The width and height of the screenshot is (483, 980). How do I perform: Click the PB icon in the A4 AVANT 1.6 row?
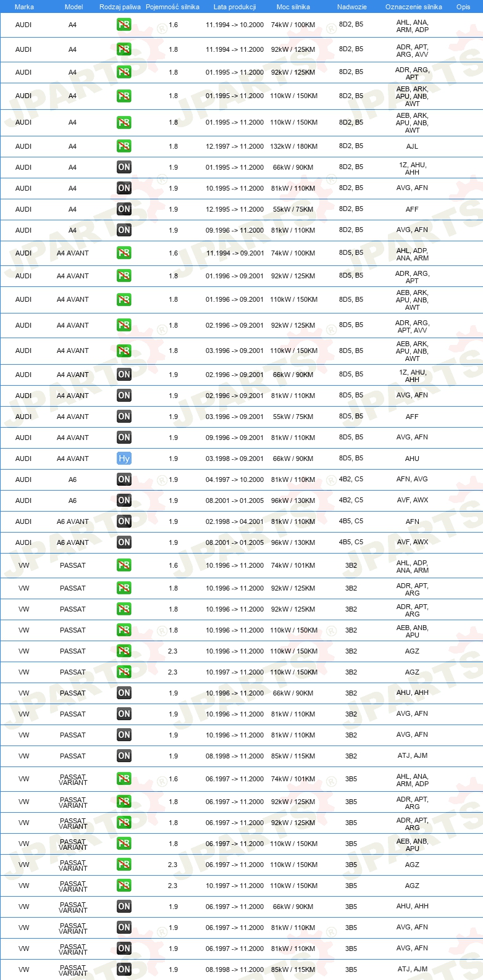pos(124,253)
